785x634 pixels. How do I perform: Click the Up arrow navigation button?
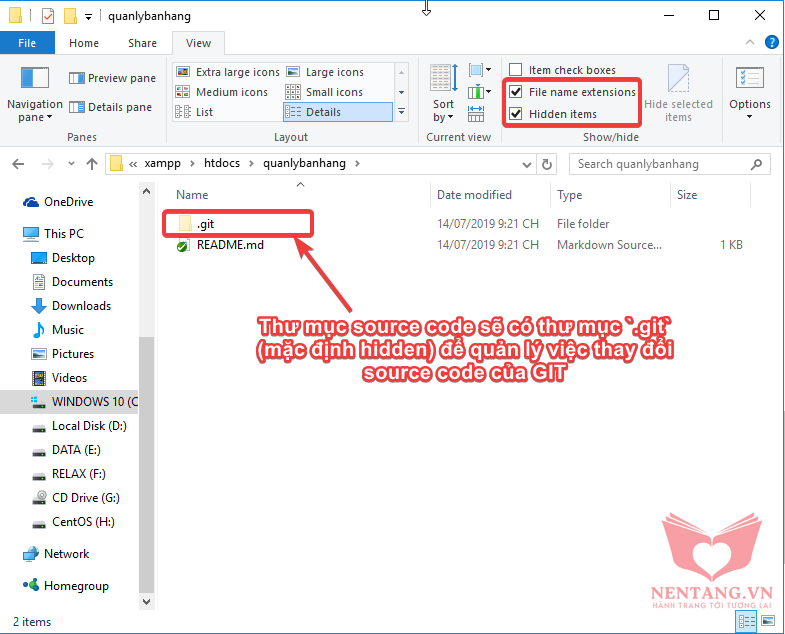(92, 164)
